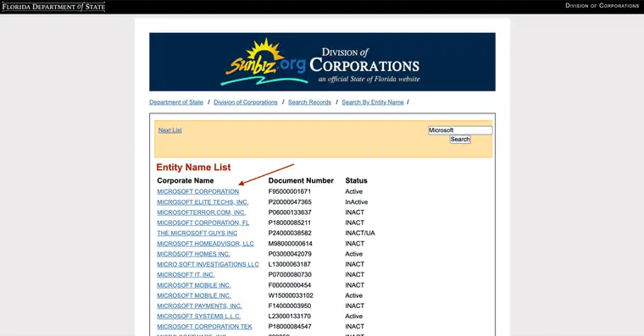
Task: Open MICROSOFTERROR.COM, INC. record
Action: pyautogui.click(x=201, y=212)
